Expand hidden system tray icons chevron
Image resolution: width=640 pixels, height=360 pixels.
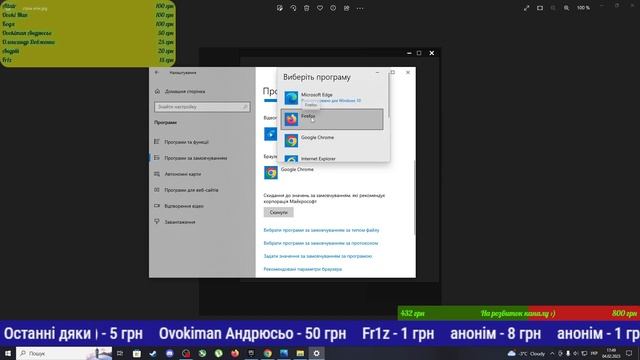pos(552,353)
